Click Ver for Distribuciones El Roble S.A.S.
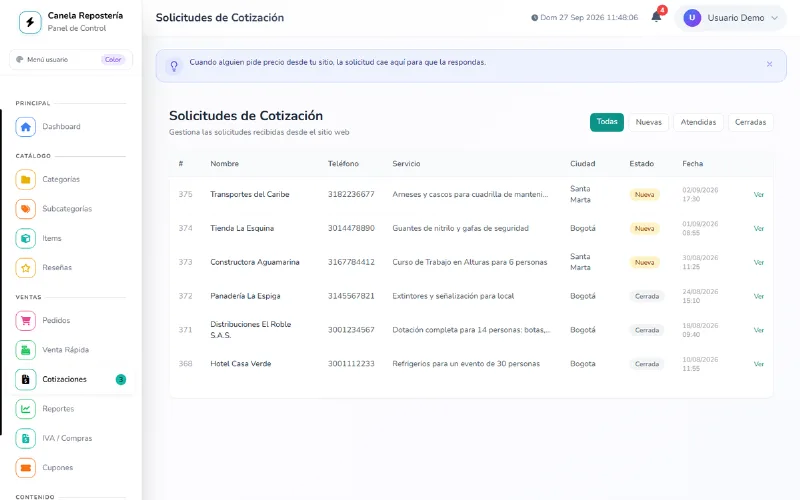Image resolution: width=800 pixels, height=500 pixels. click(x=759, y=330)
